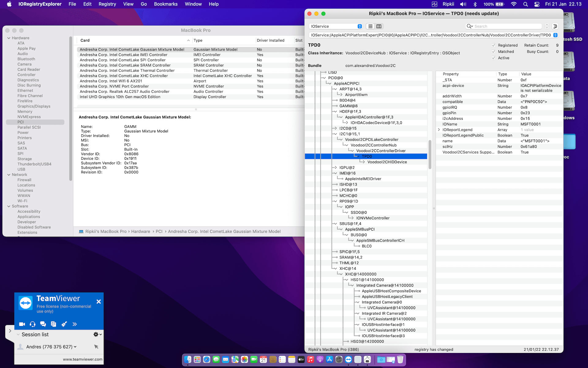This screenshot has height=368, width=588.
Task: Launch Safari from the Dock
Action: 207,359
